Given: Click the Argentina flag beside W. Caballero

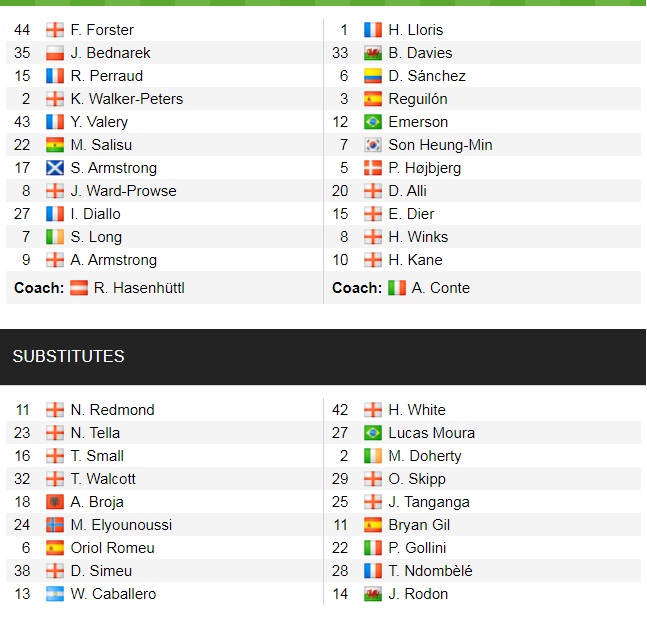Looking at the screenshot, I should click(x=55, y=594).
